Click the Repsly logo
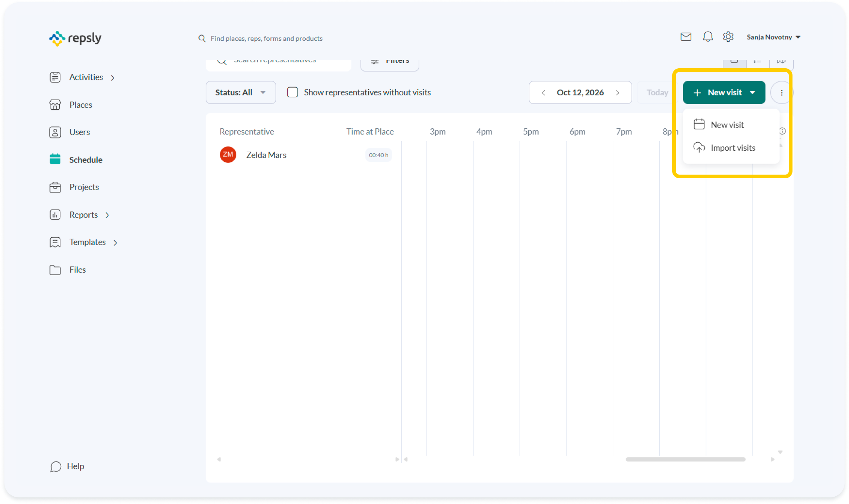849x504 pixels. pos(75,38)
